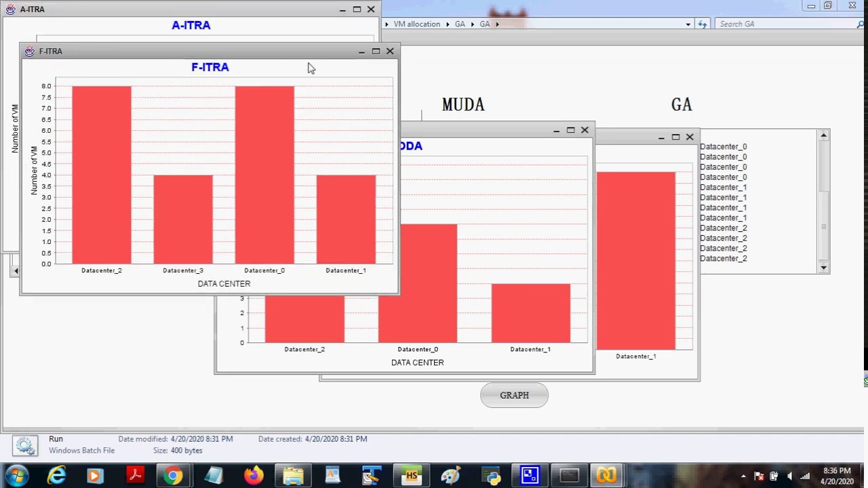
Task: Minimize the MODA chart window
Action: click(556, 130)
